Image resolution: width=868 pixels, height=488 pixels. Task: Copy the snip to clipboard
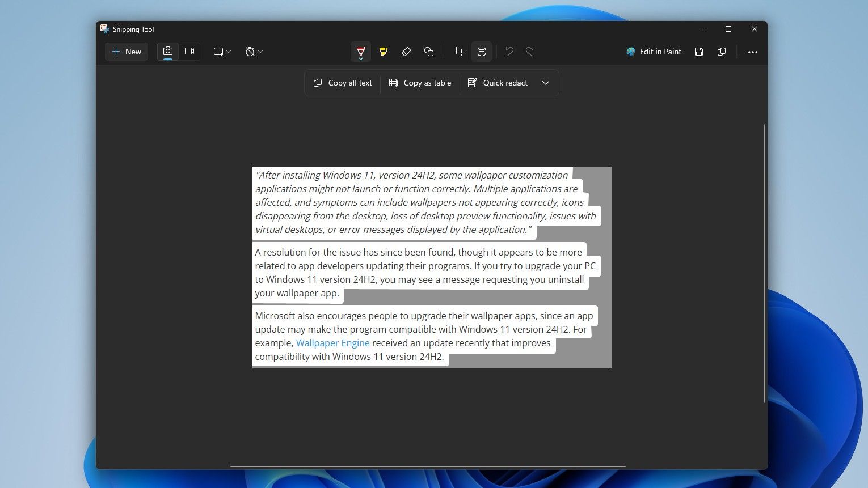pos(721,52)
